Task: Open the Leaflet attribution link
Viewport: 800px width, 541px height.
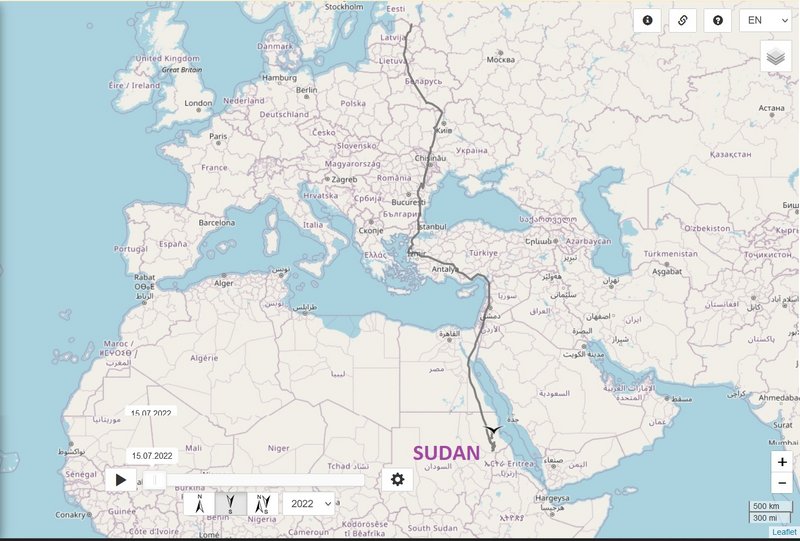Action: [x=785, y=532]
